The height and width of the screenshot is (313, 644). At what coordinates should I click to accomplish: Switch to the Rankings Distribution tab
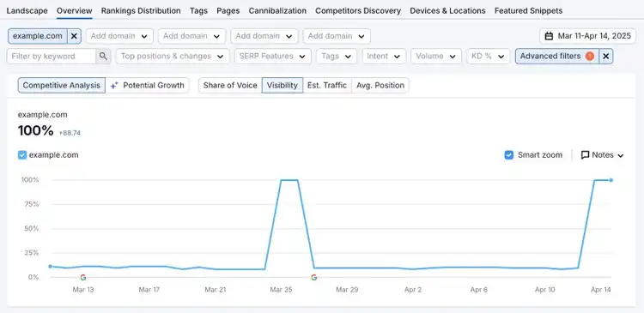141,10
